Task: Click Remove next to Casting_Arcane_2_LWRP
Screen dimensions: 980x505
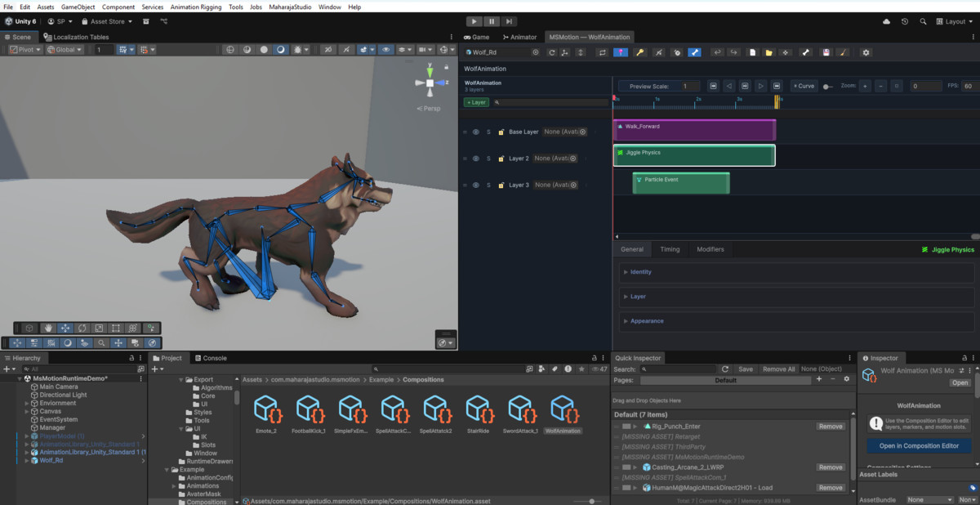Action: coord(831,467)
